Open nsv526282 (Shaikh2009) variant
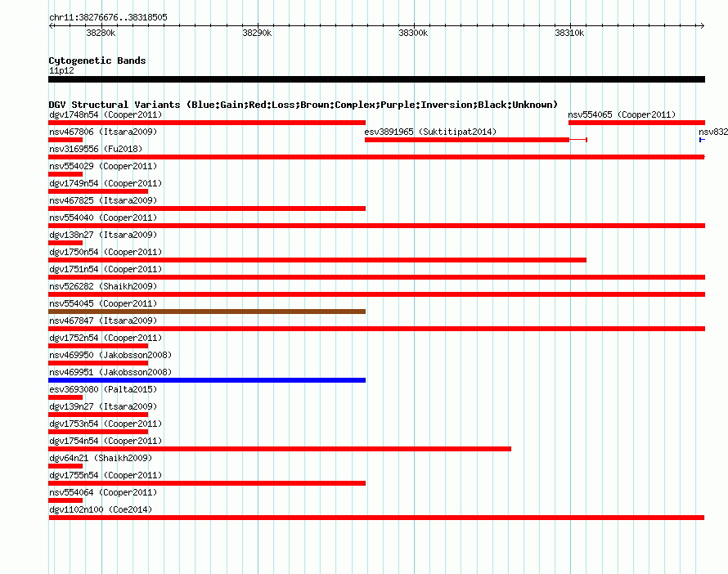This screenshot has height=574, width=728. click(103, 286)
